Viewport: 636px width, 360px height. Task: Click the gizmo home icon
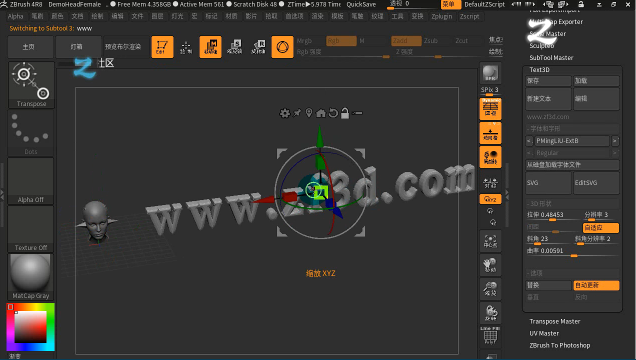(x=321, y=113)
